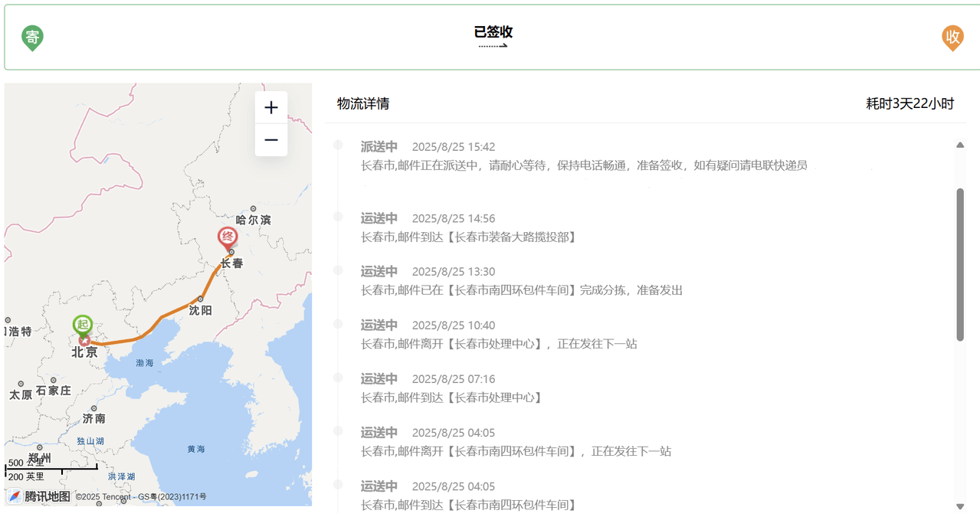The image size is (980, 517).
Task: Select timeline dot for 14:56 装备大路揽投部 entry
Action: tap(338, 218)
